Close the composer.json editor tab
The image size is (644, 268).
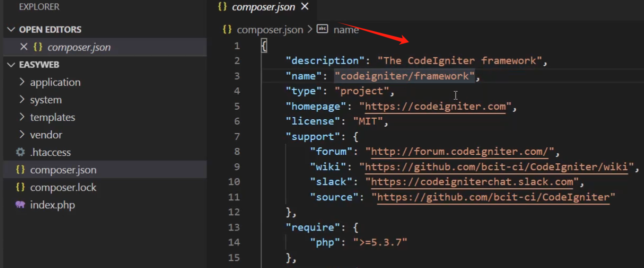tap(304, 7)
